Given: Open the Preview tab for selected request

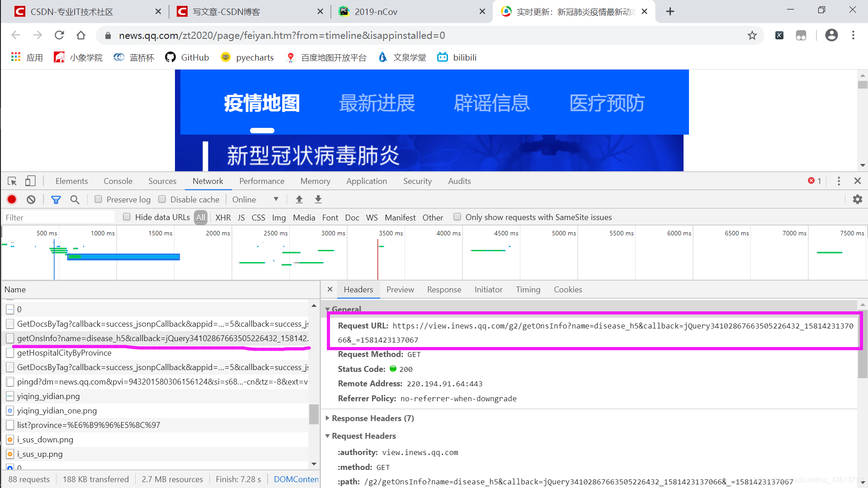Looking at the screenshot, I should click(400, 290).
